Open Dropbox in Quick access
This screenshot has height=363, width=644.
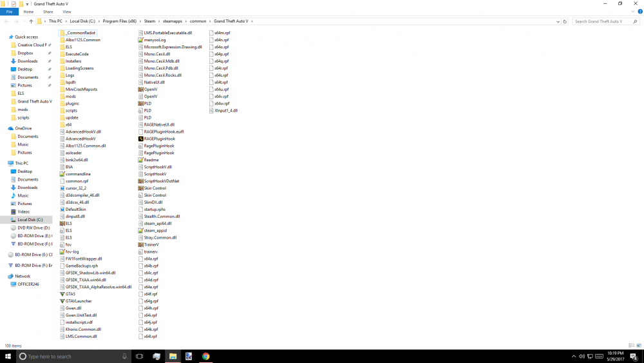coord(24,53)
